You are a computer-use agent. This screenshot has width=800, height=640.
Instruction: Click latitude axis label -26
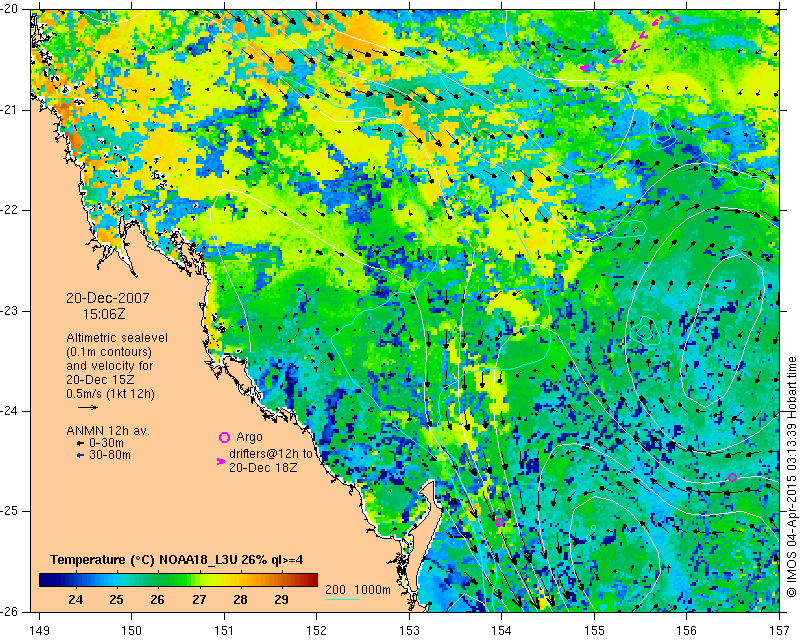[x=9, y=611]
